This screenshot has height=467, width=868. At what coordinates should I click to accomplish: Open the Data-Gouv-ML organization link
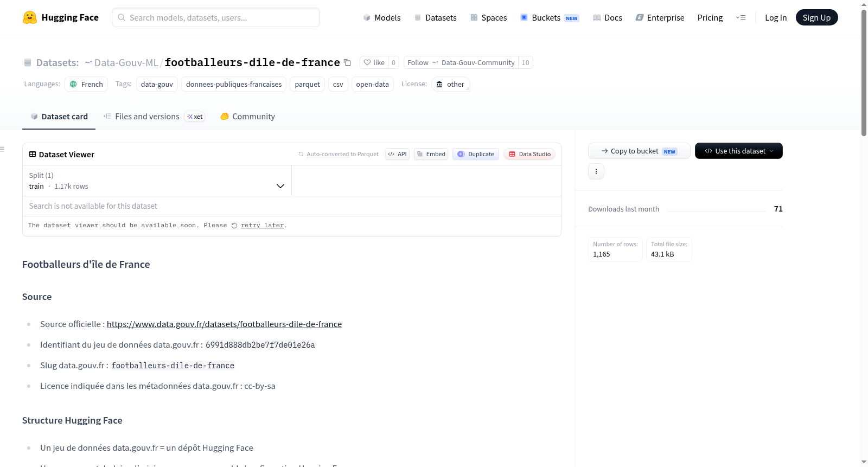pos(126,63)
